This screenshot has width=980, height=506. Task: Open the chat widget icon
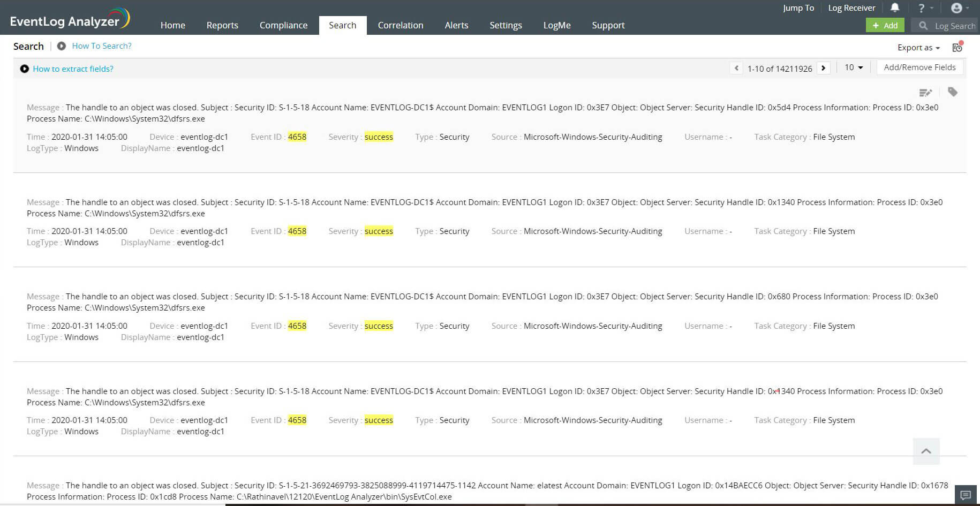tap(966, 495)
